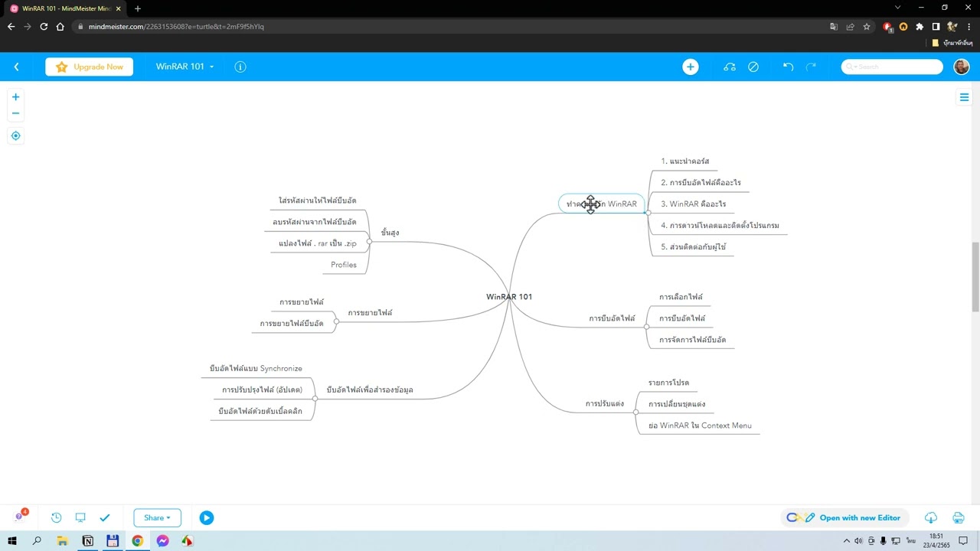Collapse the การขยายไฟล์ branch node circle
The width and height of the screenshot is (980, 551).
pos(336,321)
